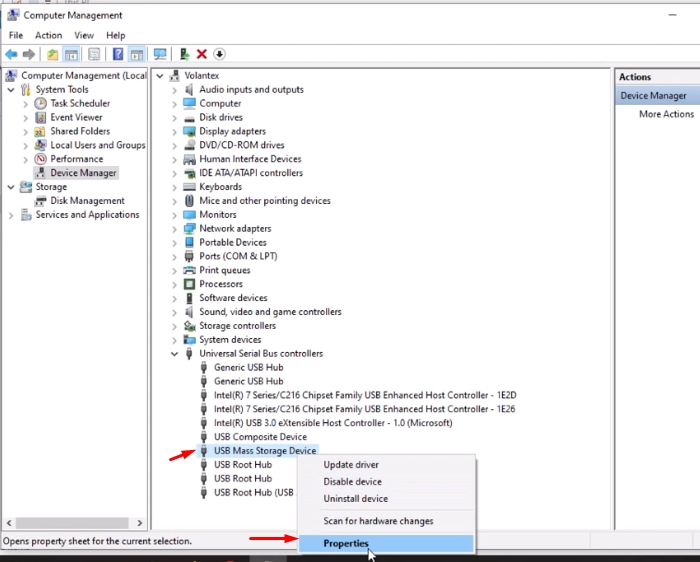Click left pane scrollbar right arrow
This screenshot has width=700, height=562.
pyautogui.click(x=140, y=523)
